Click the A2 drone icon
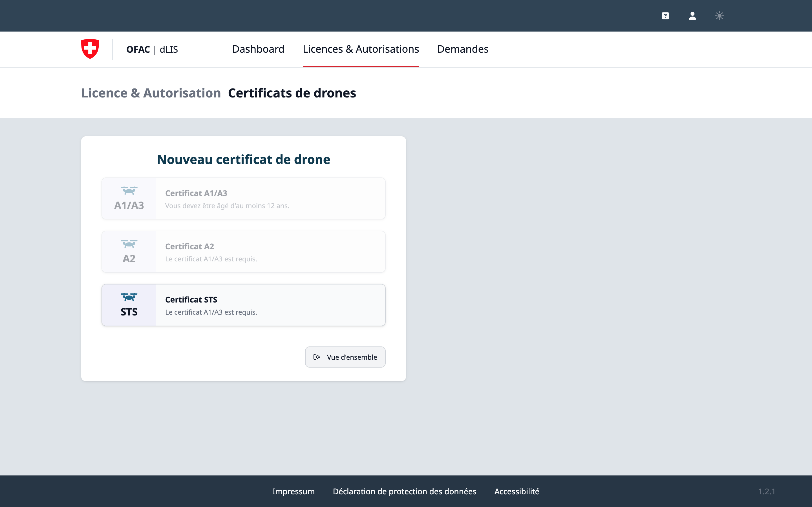The image size is (812, 507). click(129, 244)
